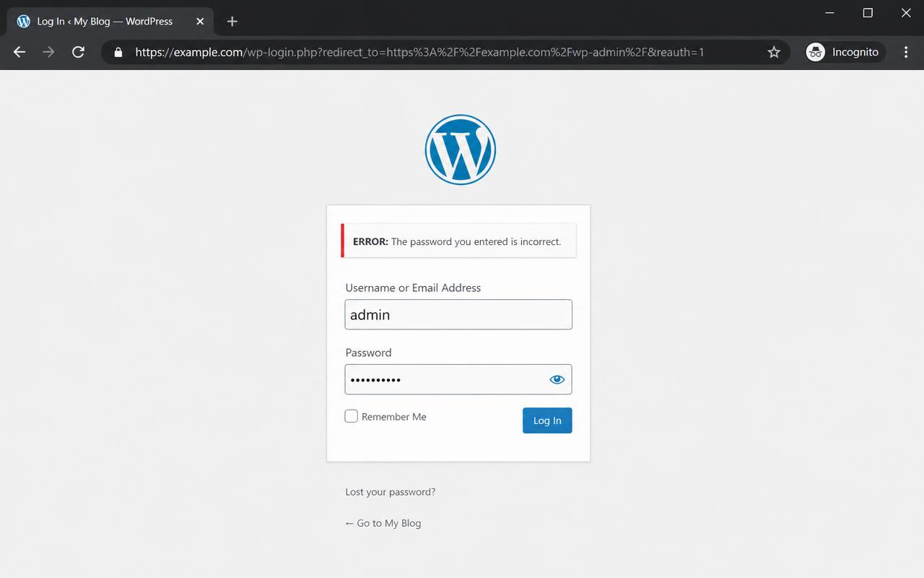Go back with the browser back arrow
Image resolution: width=924 pixels, height=578 pixels.
tap(19, 52)
